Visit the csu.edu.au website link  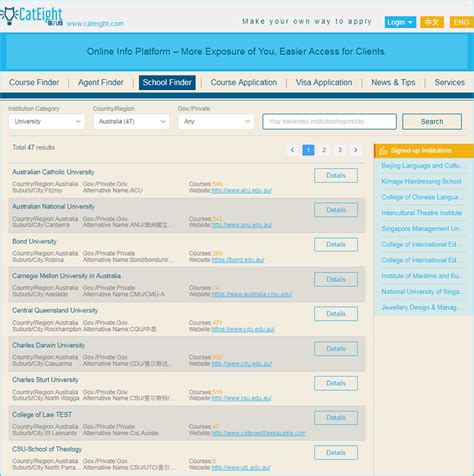(242, 399)
